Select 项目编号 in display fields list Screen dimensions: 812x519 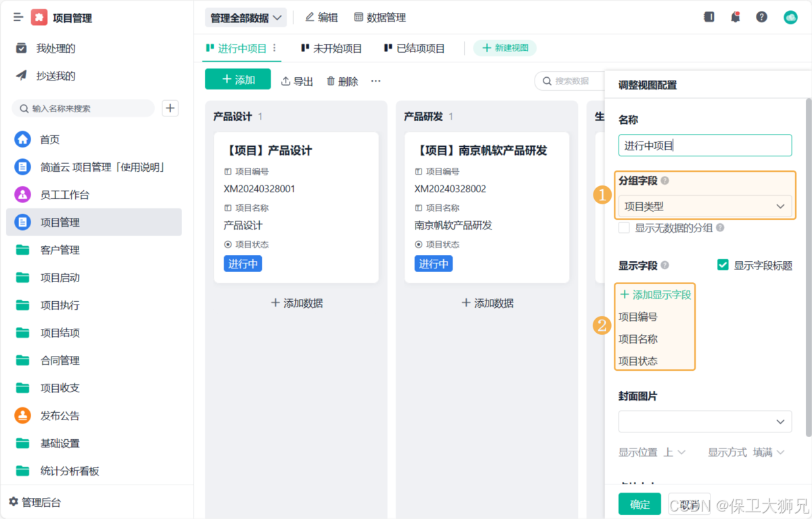pos(638,317)
